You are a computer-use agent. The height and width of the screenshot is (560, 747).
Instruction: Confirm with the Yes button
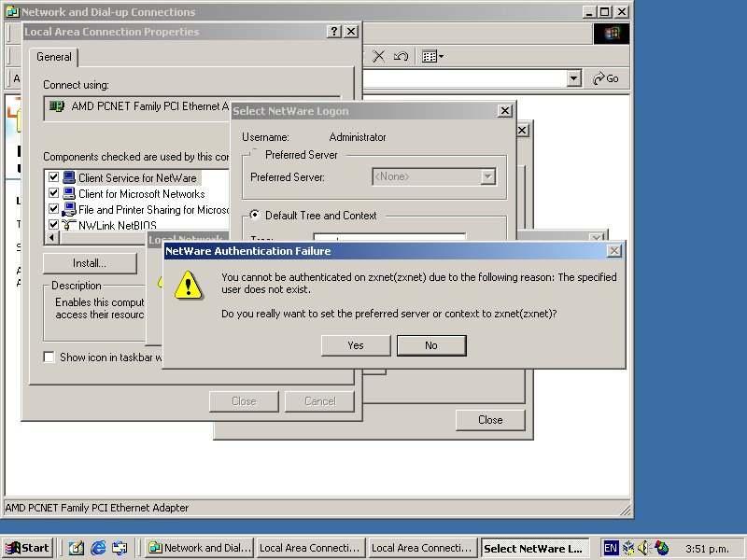356,345
